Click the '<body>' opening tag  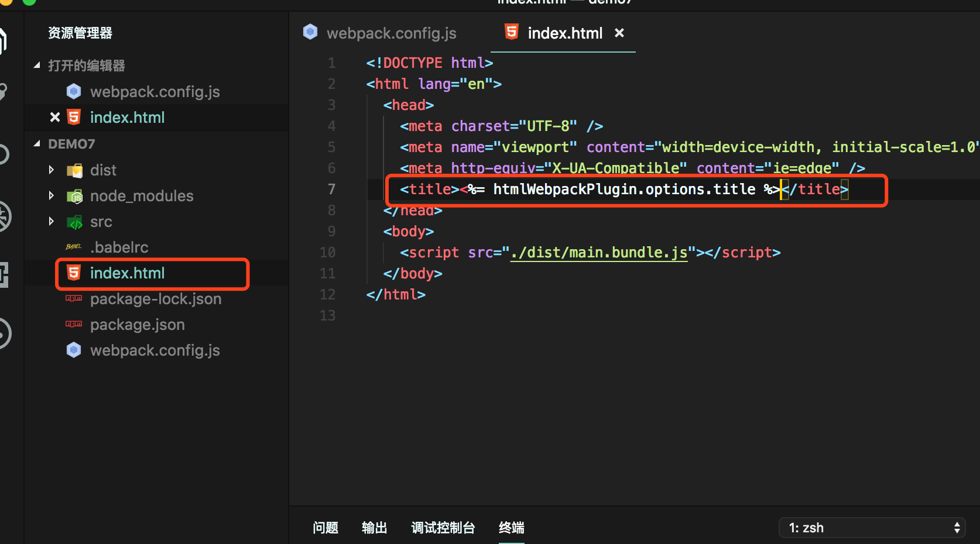pos(409,231)
